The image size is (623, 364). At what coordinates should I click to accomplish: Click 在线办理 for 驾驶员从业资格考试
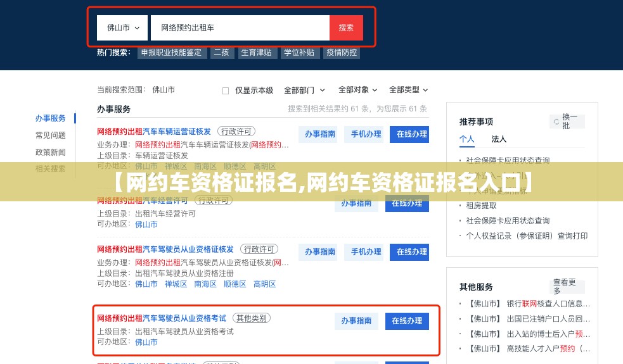point(407,321)
